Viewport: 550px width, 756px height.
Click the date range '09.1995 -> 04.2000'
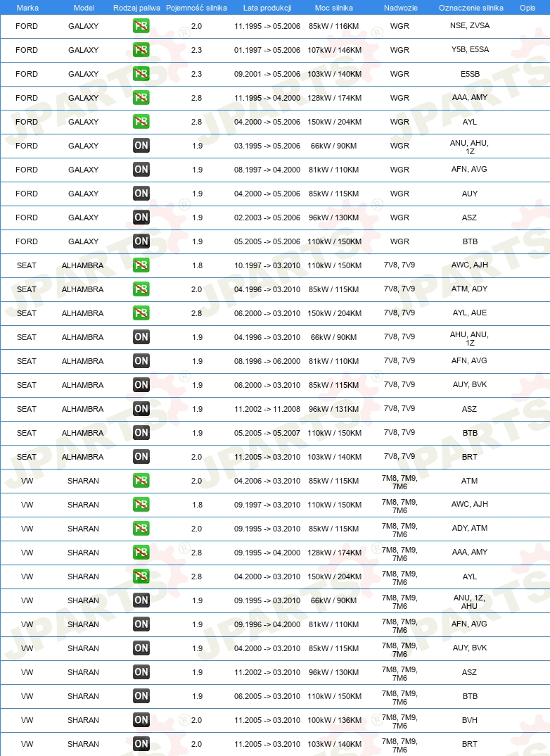267,553
